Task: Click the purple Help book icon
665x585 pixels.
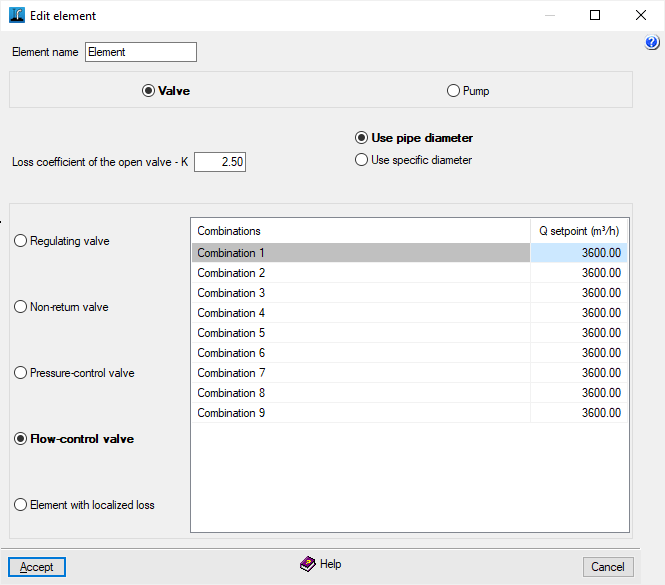Action: pyautogui.click(x=307, y=564)
